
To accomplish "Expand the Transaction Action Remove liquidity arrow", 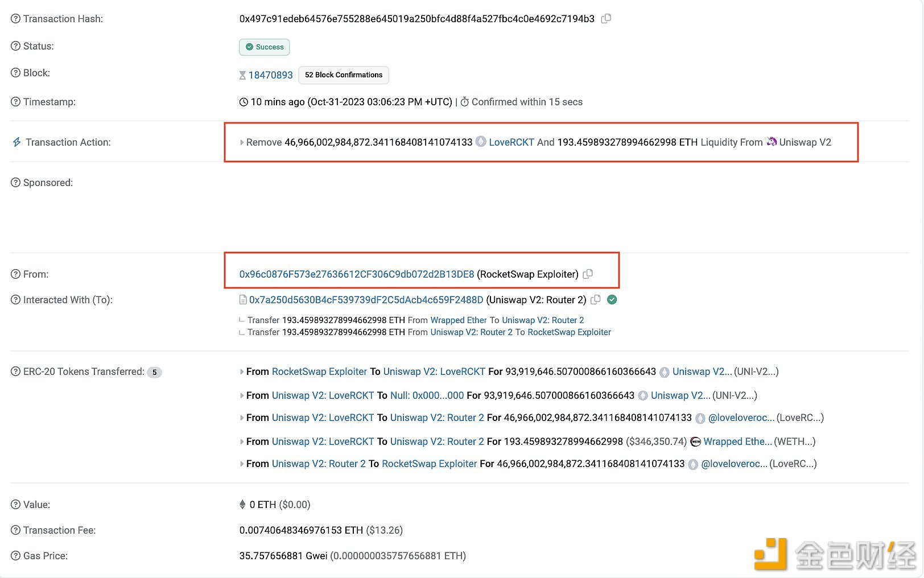I will (x=242, y=142).
